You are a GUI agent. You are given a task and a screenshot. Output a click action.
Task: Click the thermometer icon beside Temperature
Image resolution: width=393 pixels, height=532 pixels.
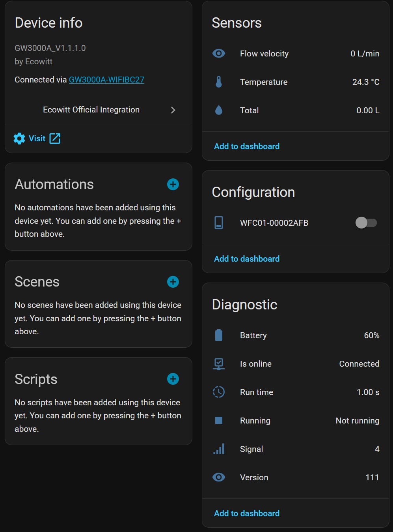[219, 82]
